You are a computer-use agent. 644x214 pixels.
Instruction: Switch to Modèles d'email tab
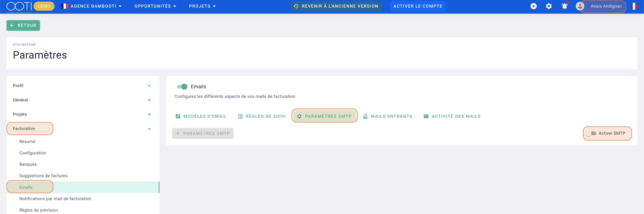(x=201, y=116)
